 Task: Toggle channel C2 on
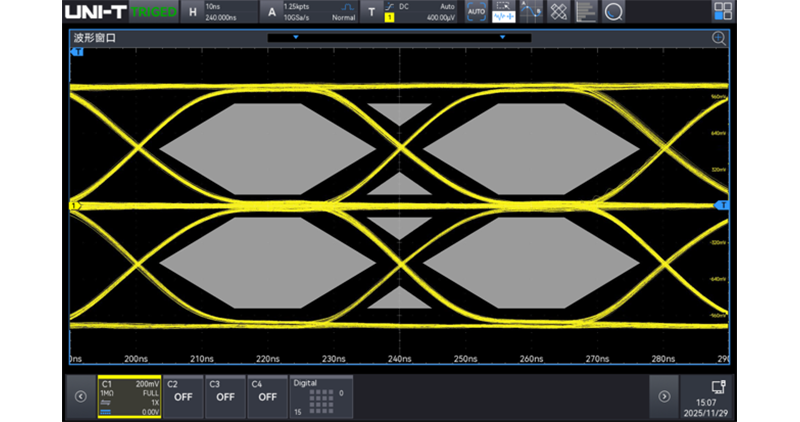coord(183,396)
